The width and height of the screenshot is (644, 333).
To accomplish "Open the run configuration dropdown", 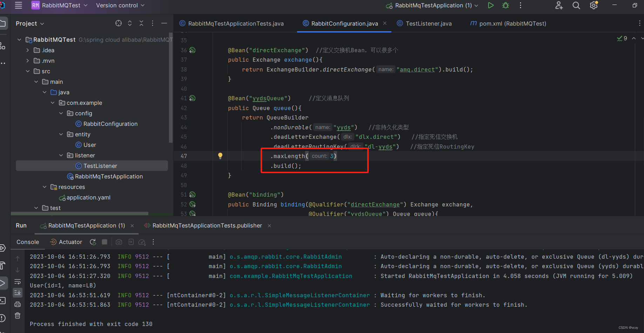I will point(432,5).
